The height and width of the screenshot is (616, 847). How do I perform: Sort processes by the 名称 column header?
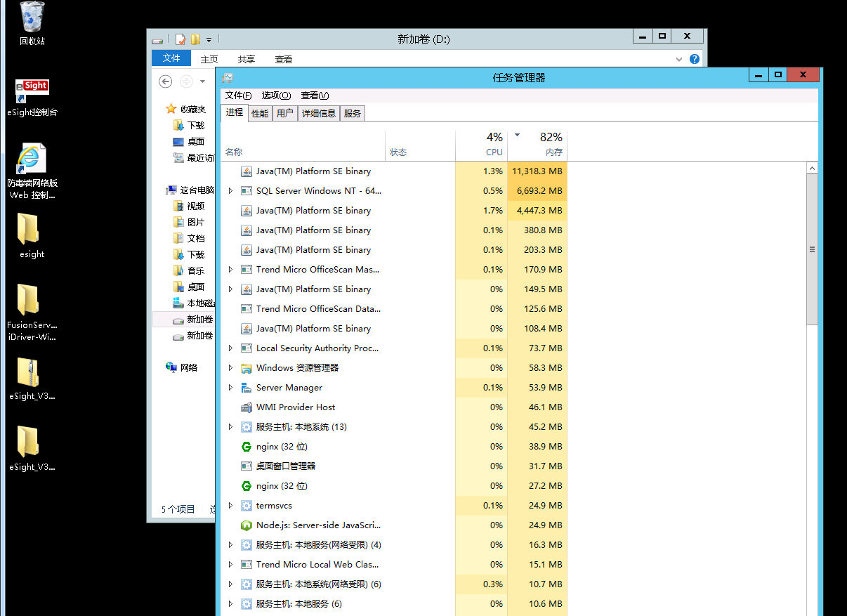[x=303, y=145]
